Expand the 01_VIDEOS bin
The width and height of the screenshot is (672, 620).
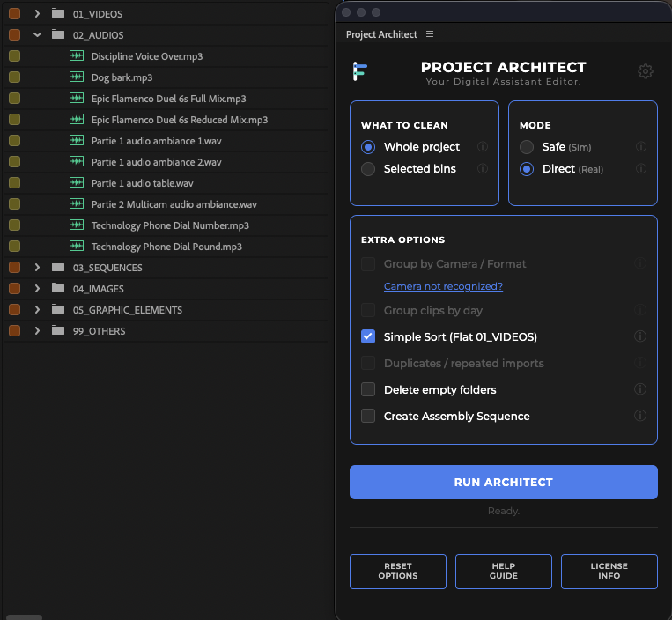point(37,14)
